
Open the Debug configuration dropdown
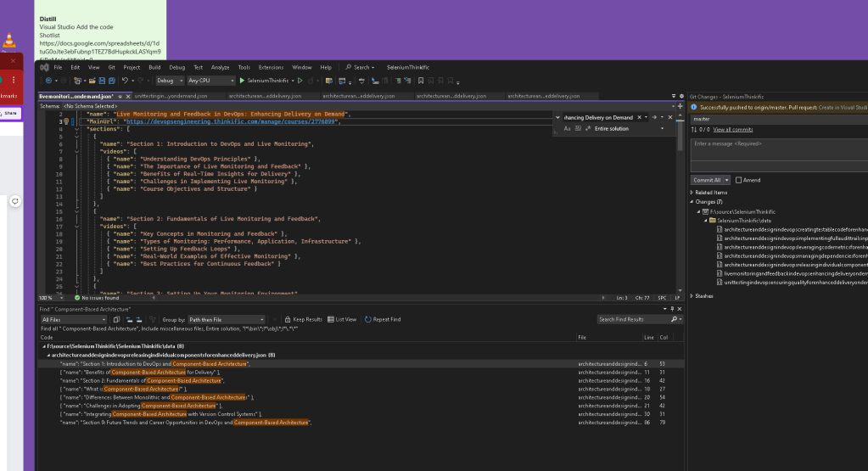tap(170, 81)
